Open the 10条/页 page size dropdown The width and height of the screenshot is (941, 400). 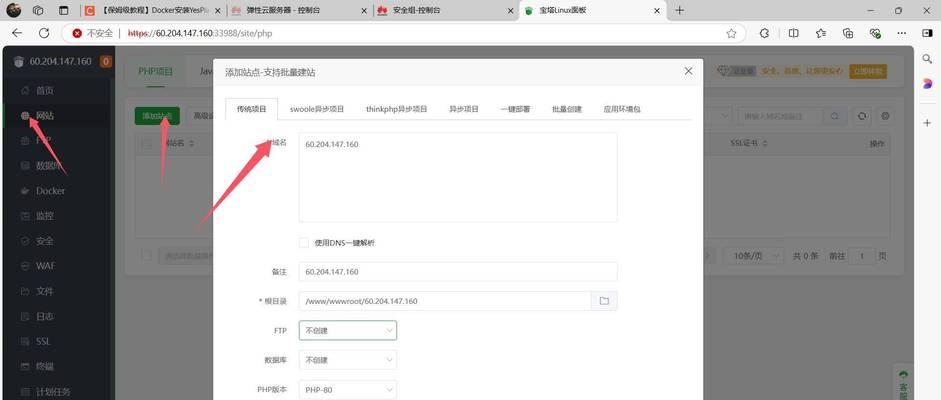pyautogui.click(x=754, y=256)
